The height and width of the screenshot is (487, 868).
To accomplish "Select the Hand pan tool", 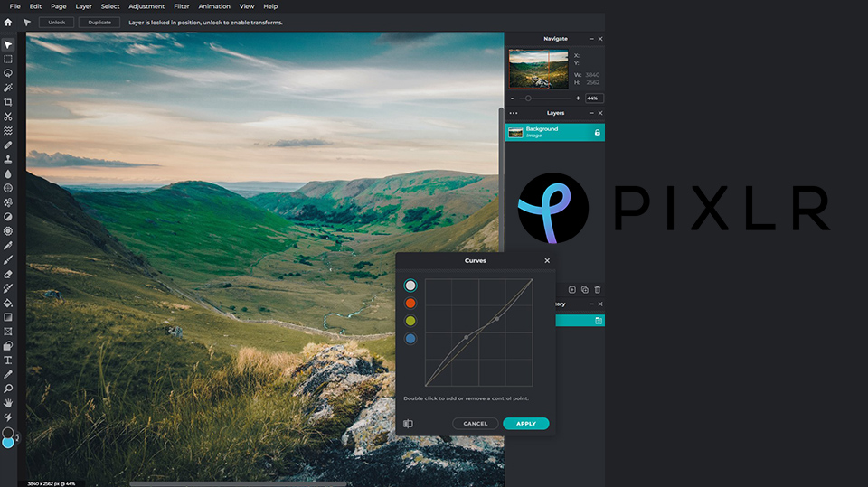I will click(8, 402).
